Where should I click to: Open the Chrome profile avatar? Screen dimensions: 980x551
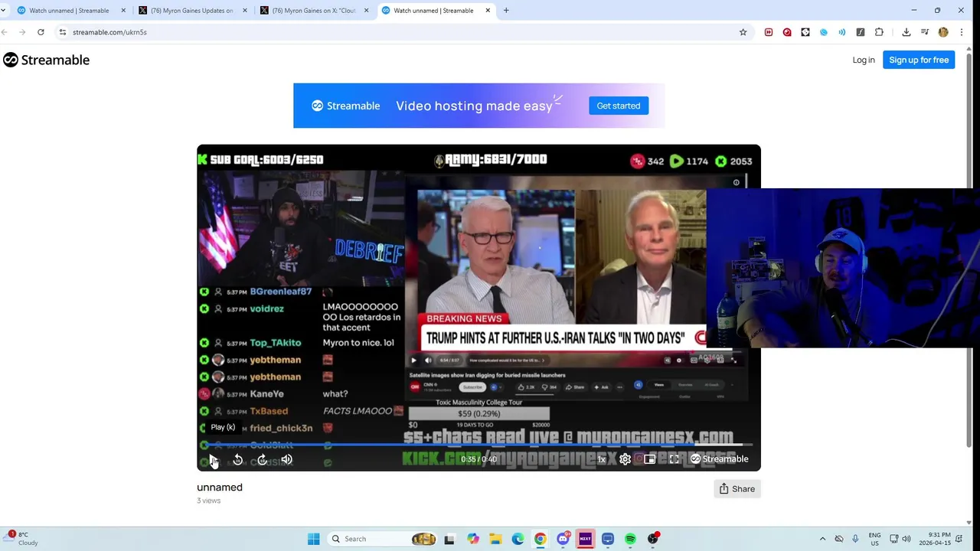coord(943,32)
